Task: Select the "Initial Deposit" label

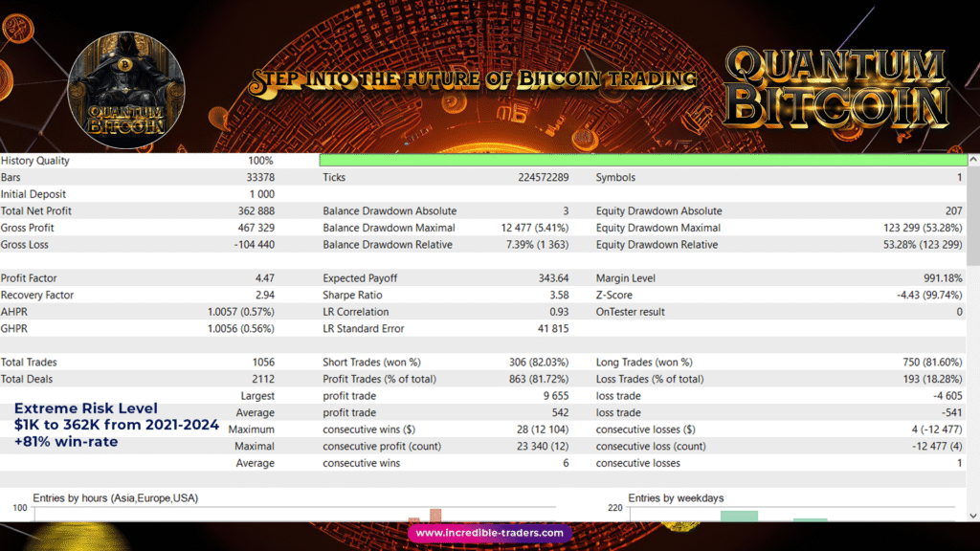Action: tap(33, 194)
